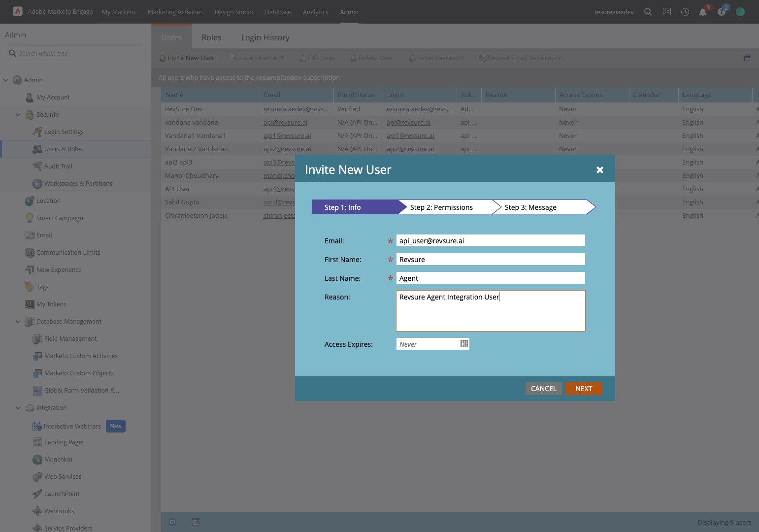Click the refresh icon in bottom bar
The height and width of the screenshot is (532, 759).
[172, 522]
